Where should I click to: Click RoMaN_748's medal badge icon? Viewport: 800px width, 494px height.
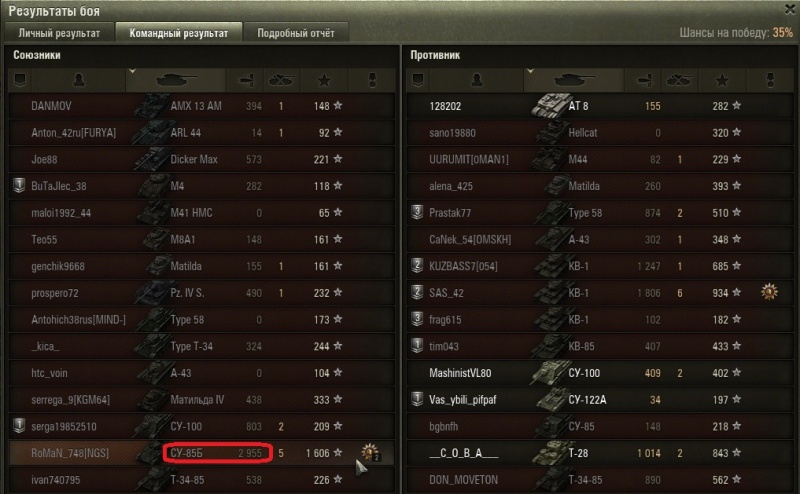click(371, 452)
